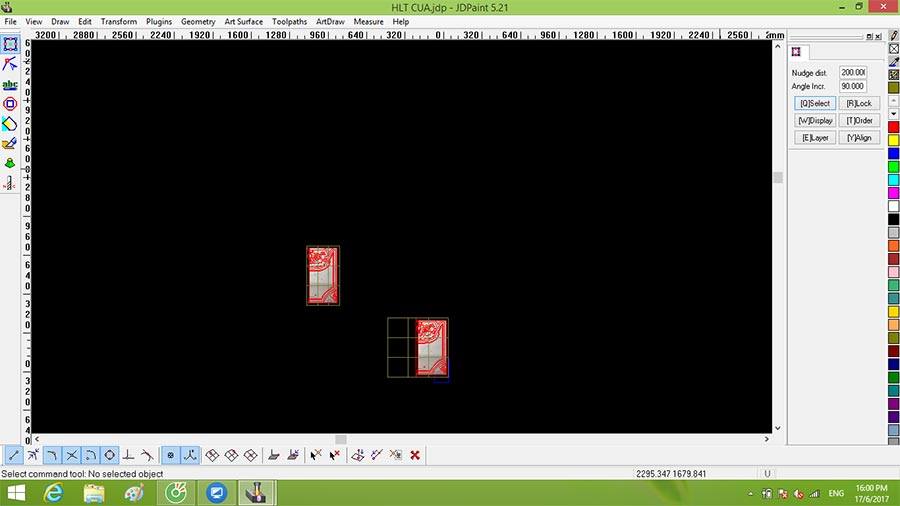Click the work plane icon with star
The height and width of the screenshot is (506, 900).
point(293,456)
